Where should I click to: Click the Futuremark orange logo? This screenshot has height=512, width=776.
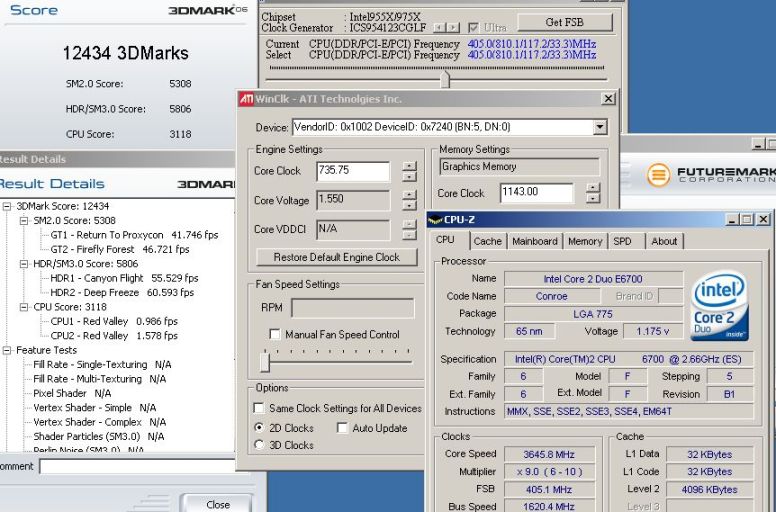coord(659,175)
